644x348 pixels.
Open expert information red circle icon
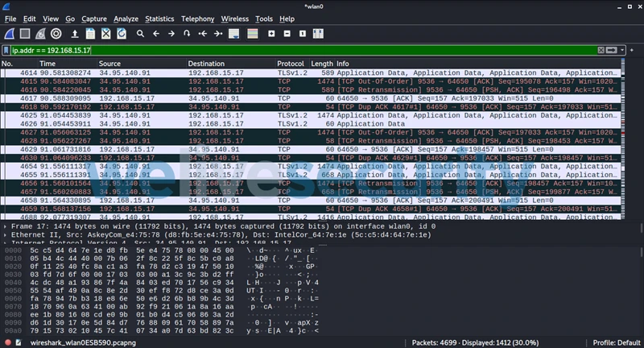pyautogui.click(x=8, y=342)
